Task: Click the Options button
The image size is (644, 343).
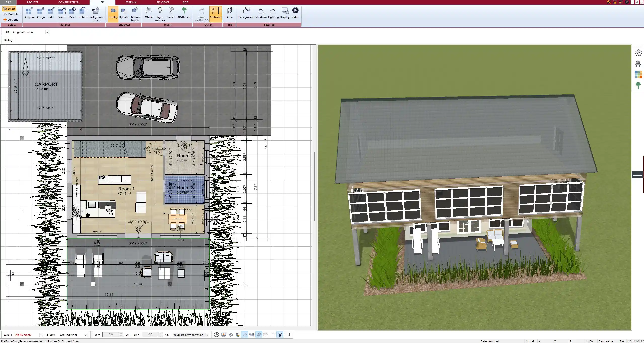Action: click(x=11, y=20)
